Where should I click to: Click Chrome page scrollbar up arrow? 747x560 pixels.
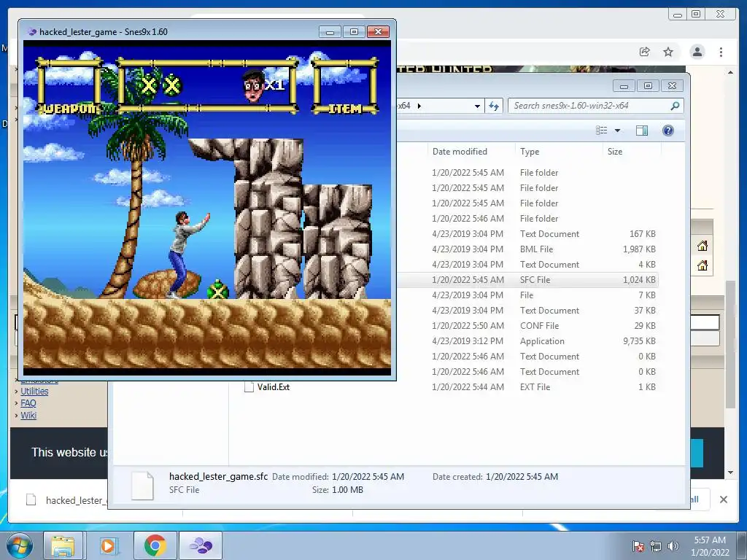(x=731, y=72)
